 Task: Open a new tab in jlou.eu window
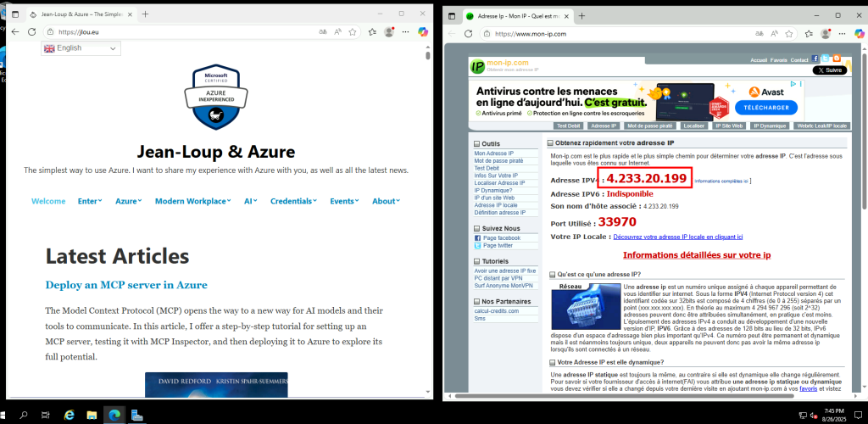tap(145, 14)
